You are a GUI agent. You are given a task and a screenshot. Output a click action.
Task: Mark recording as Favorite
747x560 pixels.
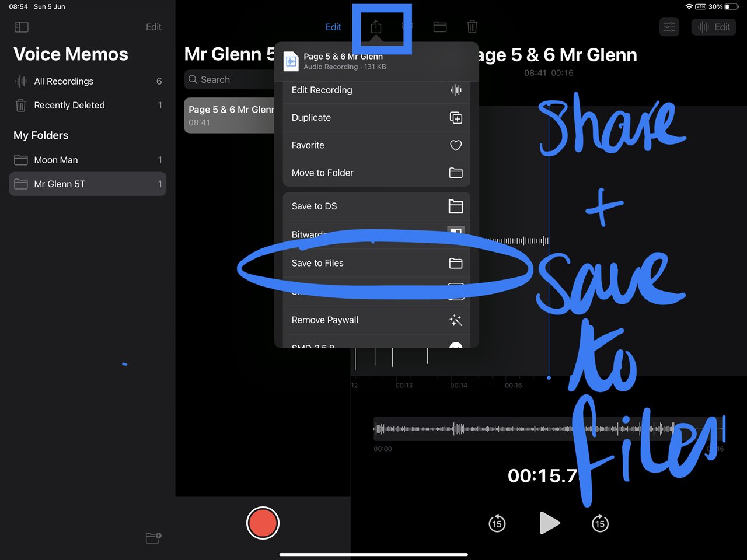[x=376, y=145]
